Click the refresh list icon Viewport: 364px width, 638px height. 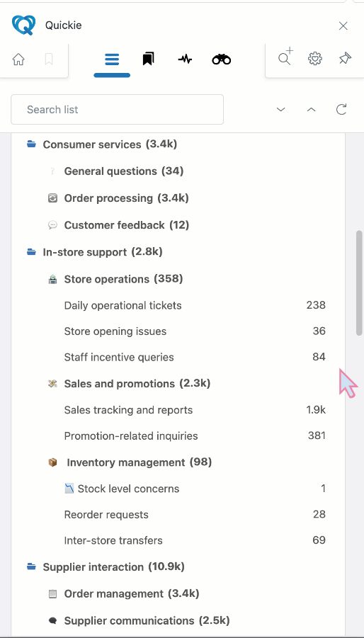point(341,110)
